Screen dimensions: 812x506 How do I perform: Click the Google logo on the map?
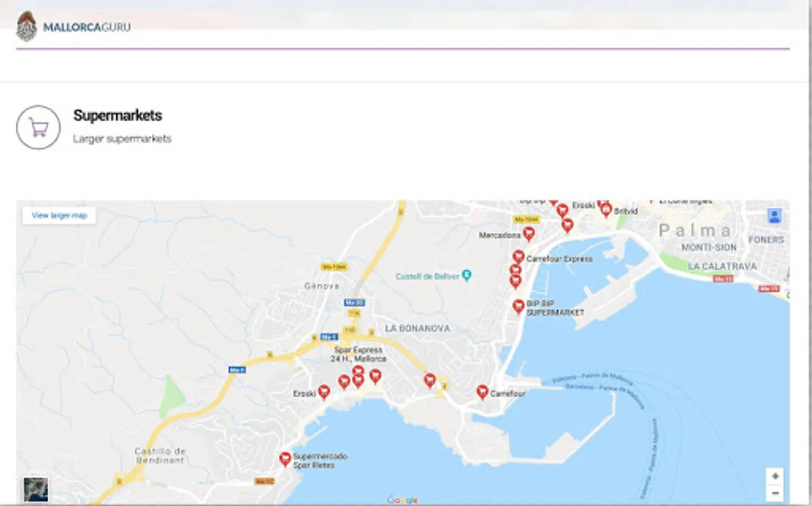pyautogui.click(x=402, y=500)
